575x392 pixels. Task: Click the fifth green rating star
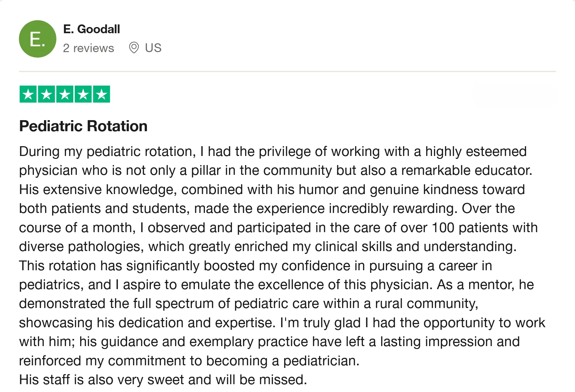[x=102, y=94]
